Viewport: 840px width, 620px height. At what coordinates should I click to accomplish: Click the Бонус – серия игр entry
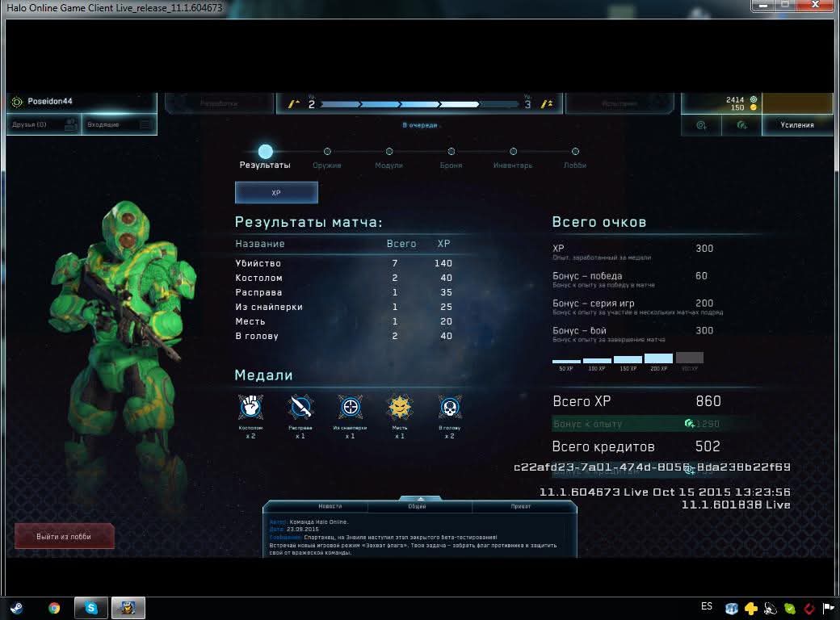(637, 306)
